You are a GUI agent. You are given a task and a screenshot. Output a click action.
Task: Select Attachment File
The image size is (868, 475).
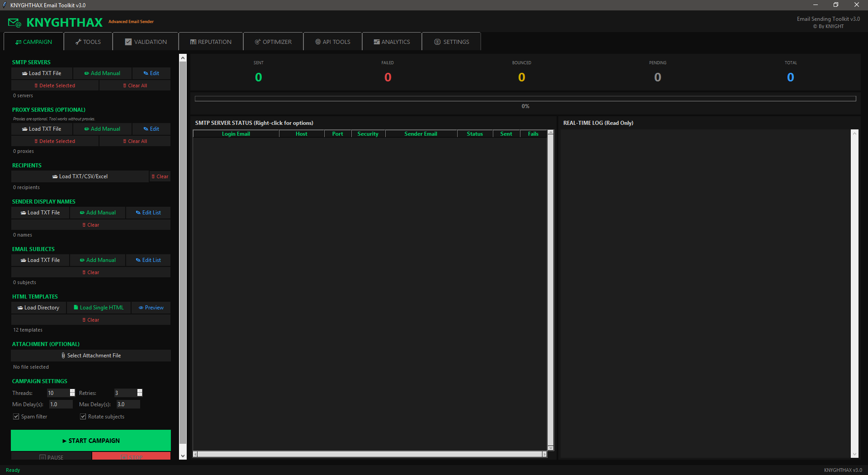91,356
